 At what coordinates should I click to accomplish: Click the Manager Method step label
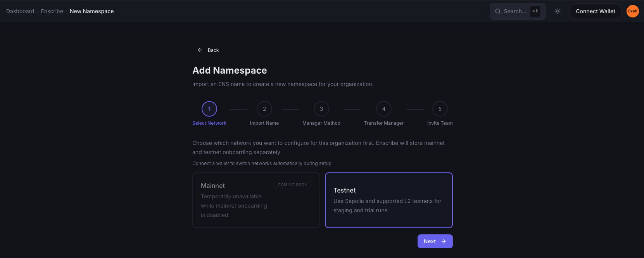point(321,123)
